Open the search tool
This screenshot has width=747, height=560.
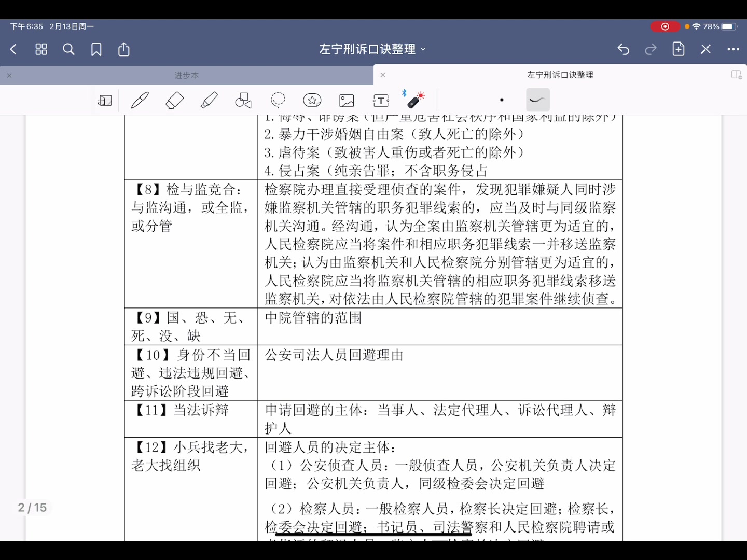coord(68,49)
